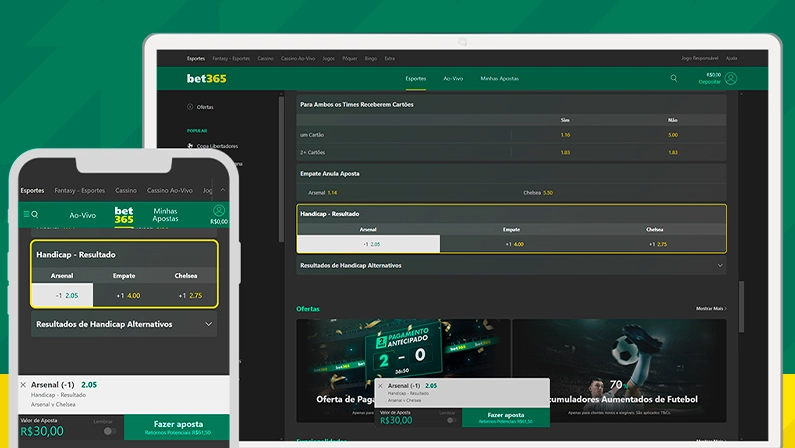Open Pagamento Antecipado offer thumbnail
This screenshot has width=795, height=448.
(x=403, y=370)
